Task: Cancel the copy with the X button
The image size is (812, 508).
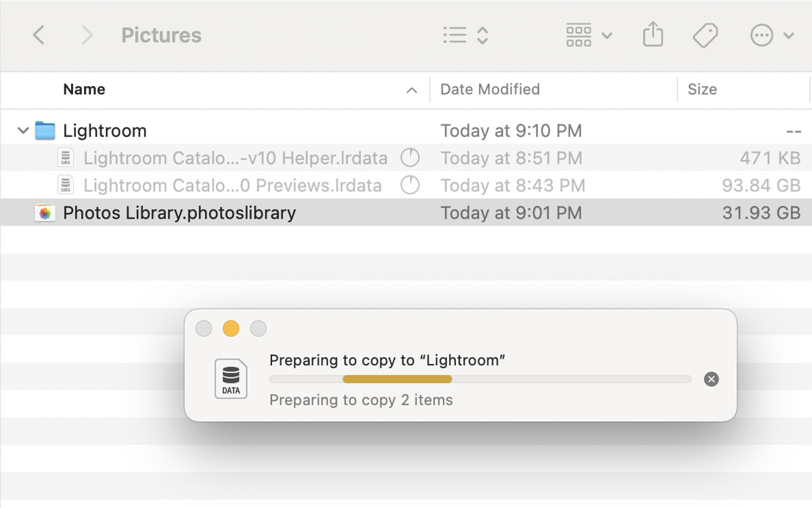Action: [x=711, y=379]
